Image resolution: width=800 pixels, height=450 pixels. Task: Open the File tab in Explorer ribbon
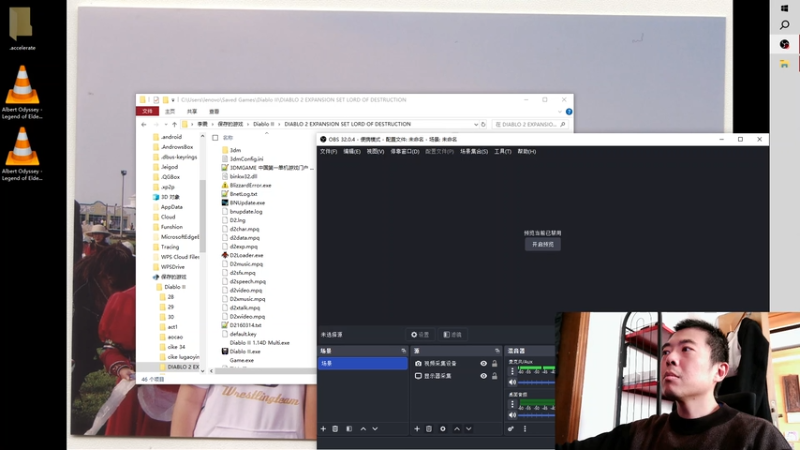147,111
